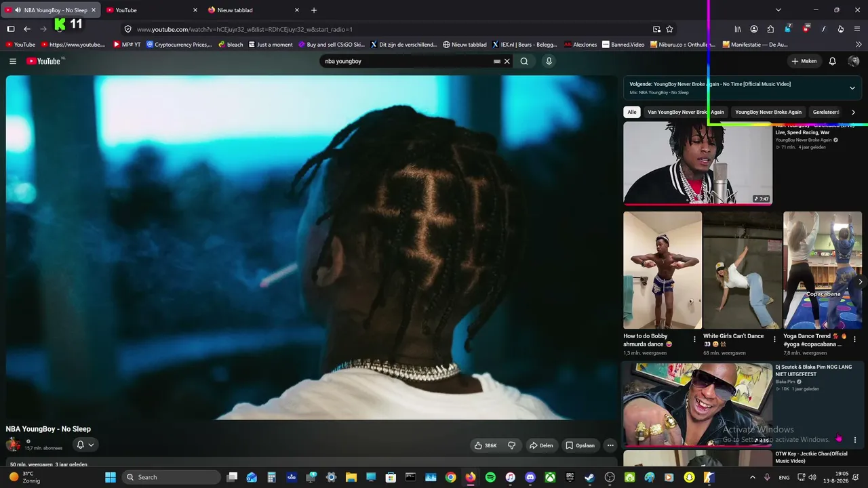Image resolution: width=868 pixels, height=488 pixels.
Task: Open the browser library icon
Action: click(x=738, y=29)
